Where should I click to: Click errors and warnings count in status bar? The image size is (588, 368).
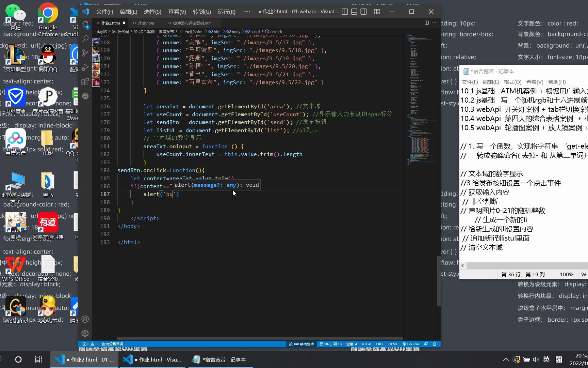coord(90,344)
